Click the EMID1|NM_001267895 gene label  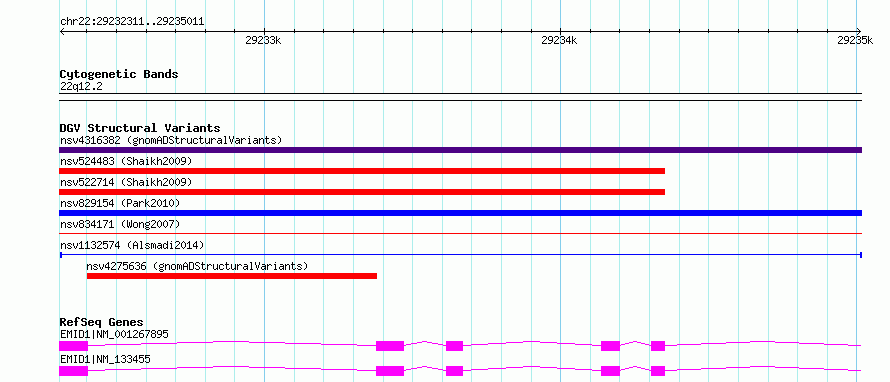pyautogui.click(x=114, y=334)
